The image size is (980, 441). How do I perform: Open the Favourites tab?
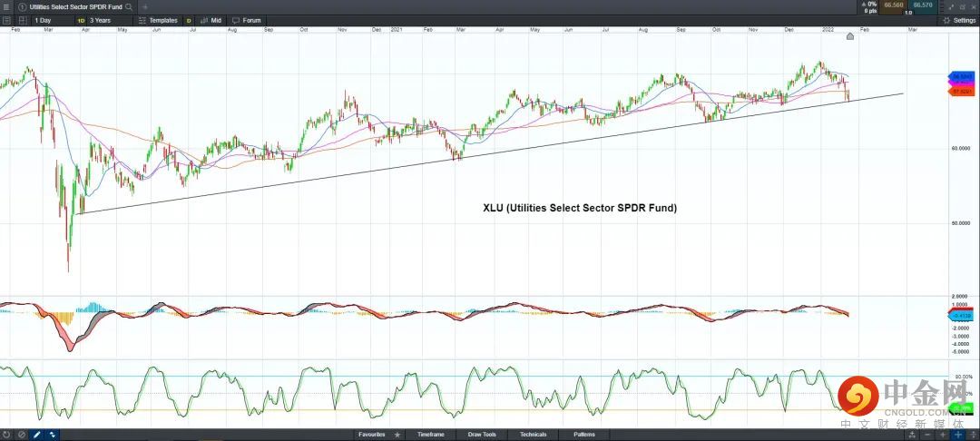(x=371, y=434)
